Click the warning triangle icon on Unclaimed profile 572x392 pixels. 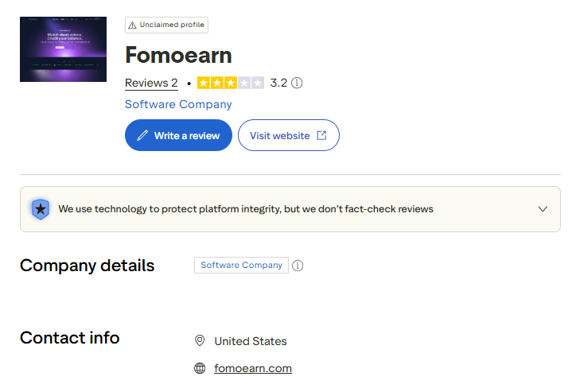tap(132, 25)
